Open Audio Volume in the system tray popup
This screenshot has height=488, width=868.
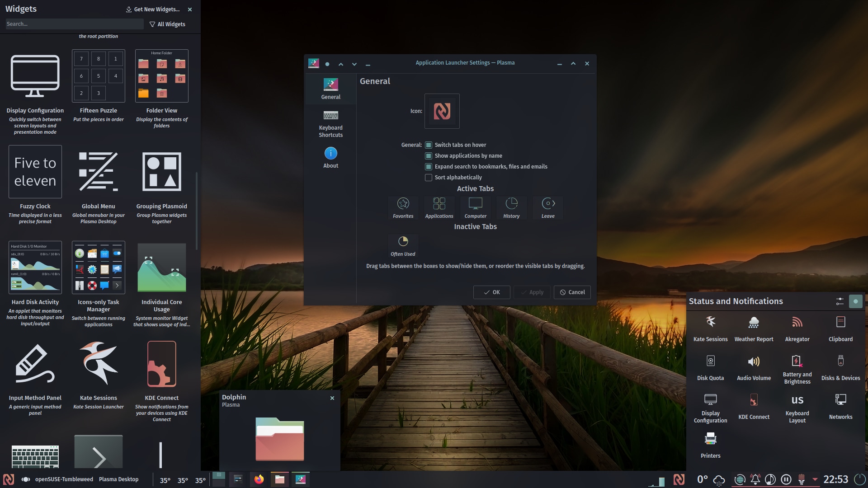(754, 368)
